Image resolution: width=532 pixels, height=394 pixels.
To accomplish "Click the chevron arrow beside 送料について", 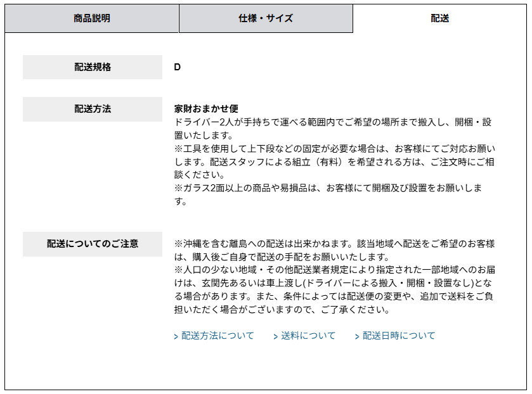I will click(276, 336).
